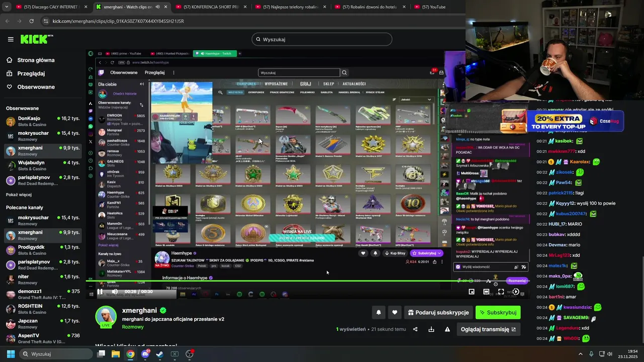Go back in the browser
Screen dimensions: 644x362
pos(7,21)
